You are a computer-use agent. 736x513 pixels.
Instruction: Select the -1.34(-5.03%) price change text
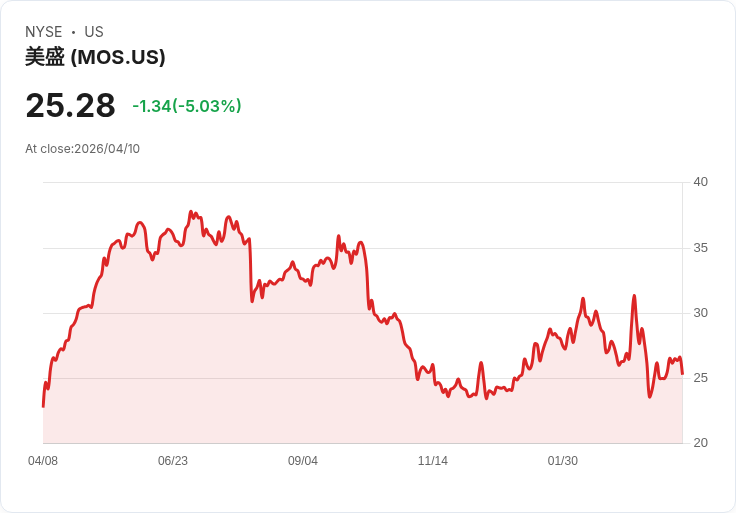187,106
